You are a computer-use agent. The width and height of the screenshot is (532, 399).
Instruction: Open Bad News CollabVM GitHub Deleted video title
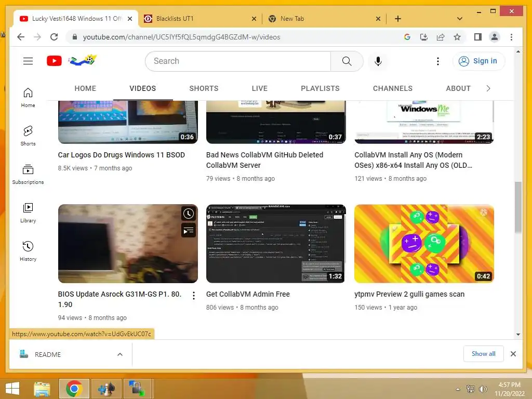coord(264,160)
